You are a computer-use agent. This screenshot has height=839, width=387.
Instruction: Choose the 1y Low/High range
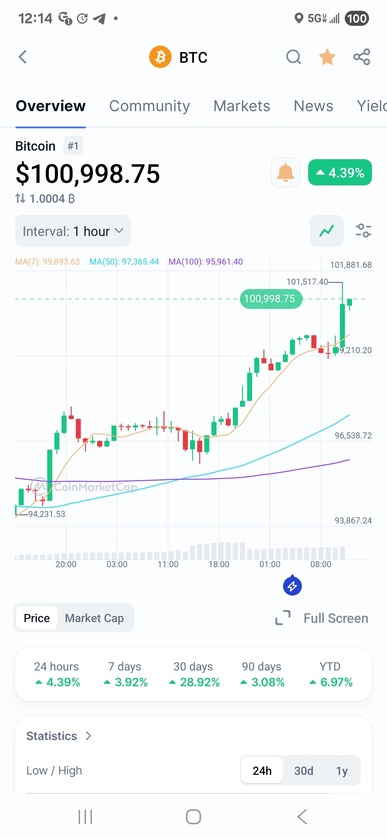coord(342,771)
